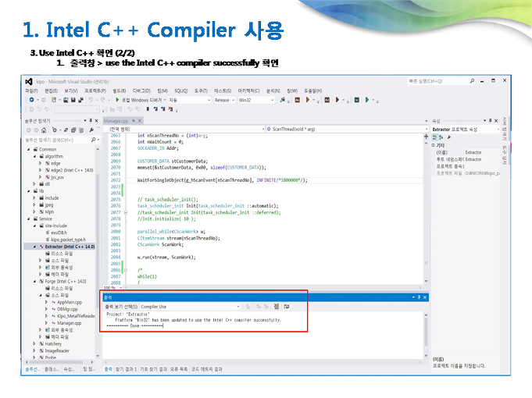Open the 파일(F) menu
This screenshot has width=532, height=398.
(31, 91)
